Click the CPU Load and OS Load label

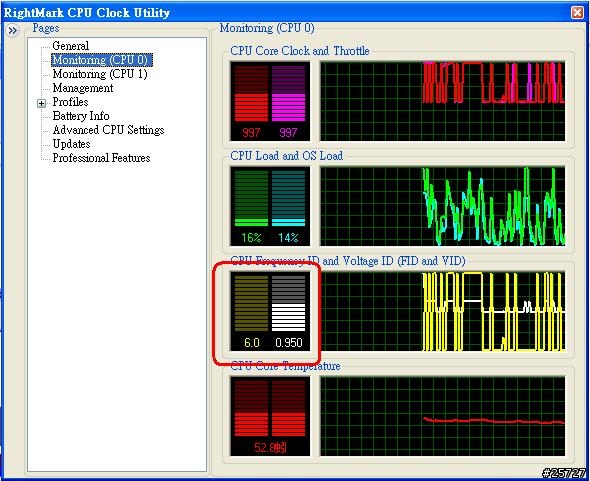(287, 155)
